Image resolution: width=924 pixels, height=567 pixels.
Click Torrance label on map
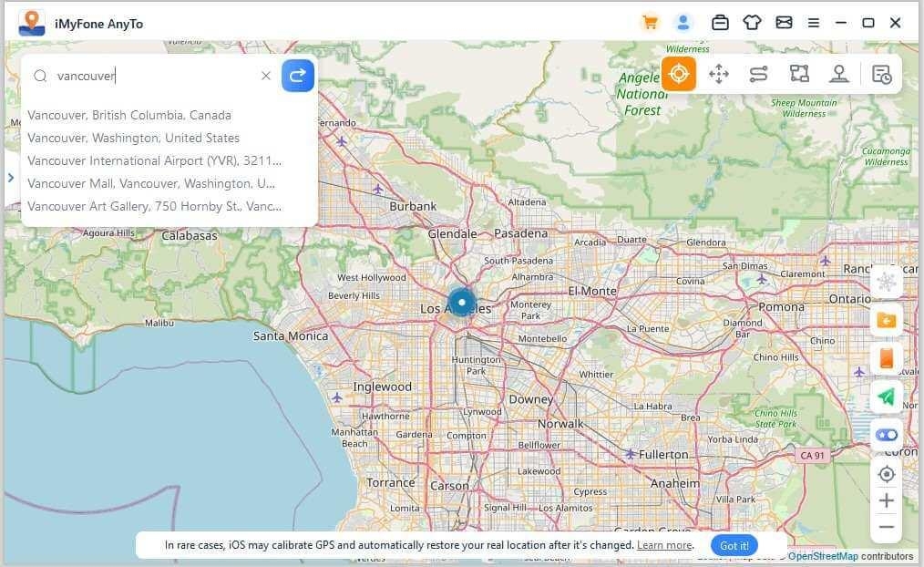[x=391, y=483]
